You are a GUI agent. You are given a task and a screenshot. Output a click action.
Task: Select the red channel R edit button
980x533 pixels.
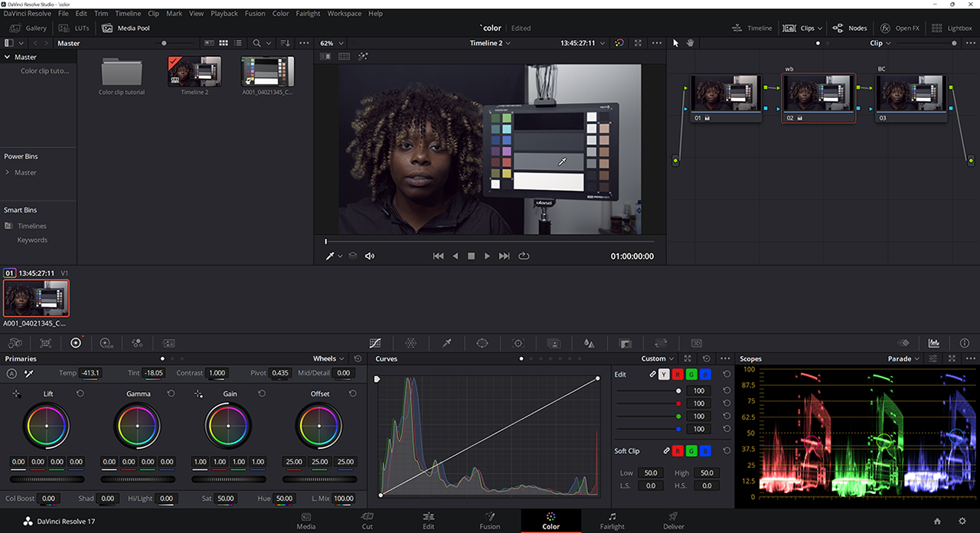click(x=678, y=374)
